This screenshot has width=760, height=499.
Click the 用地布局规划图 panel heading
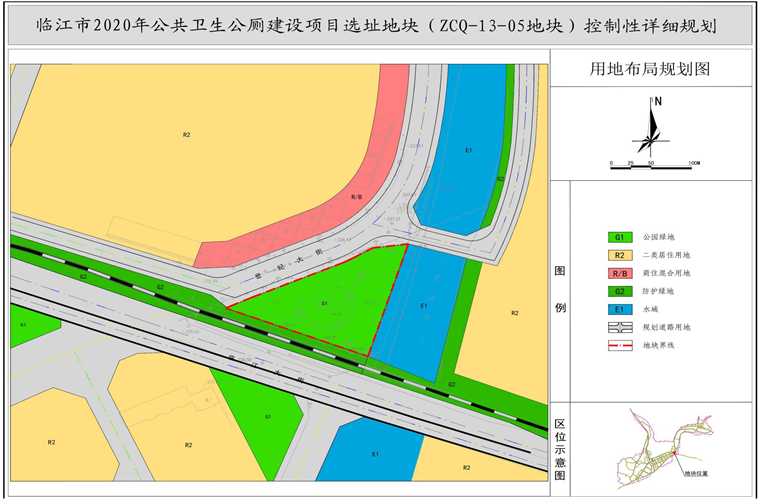[x=649, y=69]
